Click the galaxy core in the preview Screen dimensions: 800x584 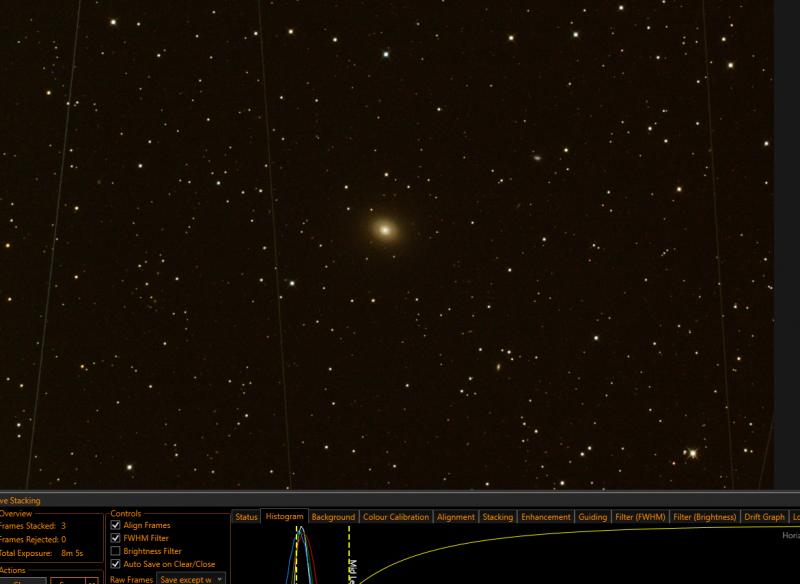pyautogui.click(x=385, y=230)
